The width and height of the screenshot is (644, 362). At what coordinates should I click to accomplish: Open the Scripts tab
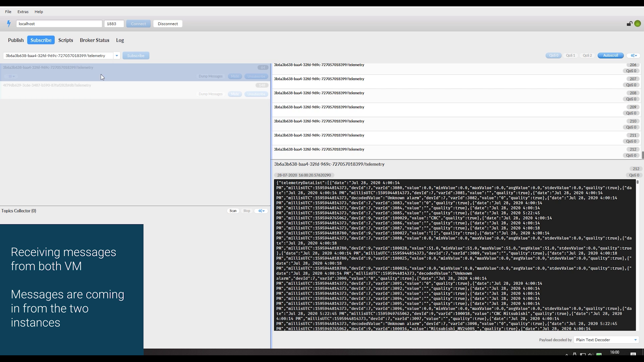pos(65,40)
